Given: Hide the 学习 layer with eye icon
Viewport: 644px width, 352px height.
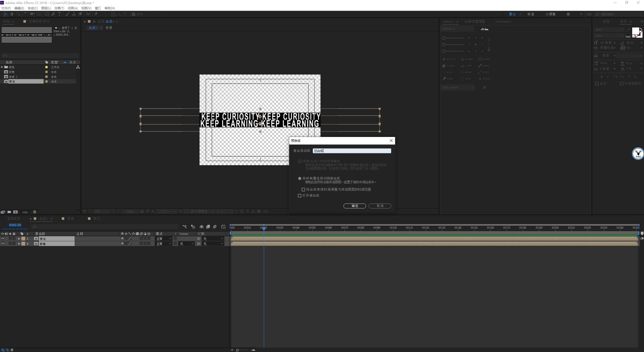Looking at the screenshot, I should [3, 239].
